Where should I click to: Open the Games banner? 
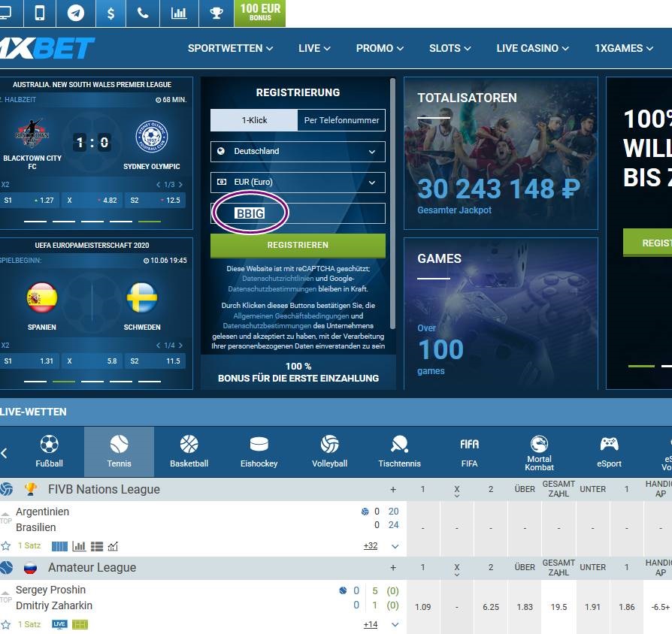click(x=501, y=313)
